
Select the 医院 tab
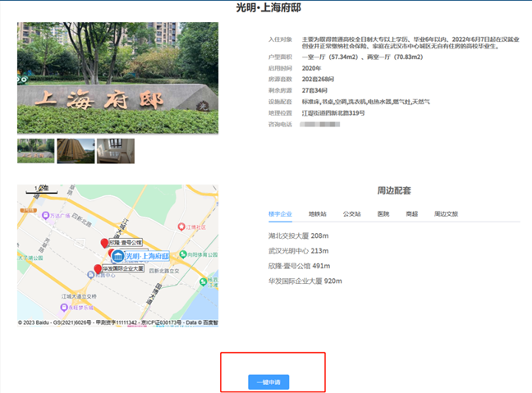[x=383, y=214]
